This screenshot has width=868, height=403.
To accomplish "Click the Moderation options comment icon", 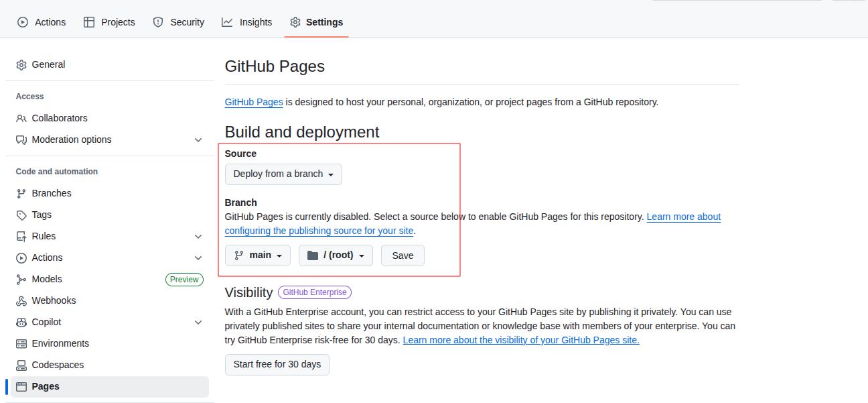I will click(x=21, y=140).
